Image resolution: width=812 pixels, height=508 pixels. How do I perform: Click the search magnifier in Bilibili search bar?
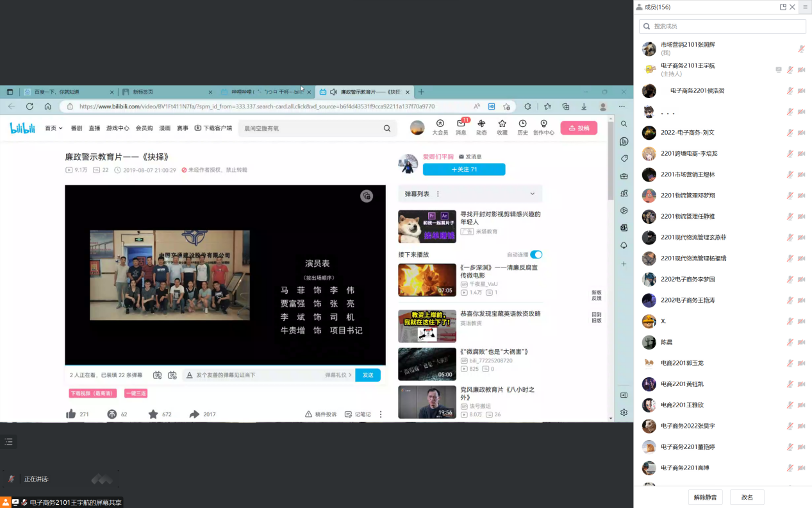(x=387, y=128)
